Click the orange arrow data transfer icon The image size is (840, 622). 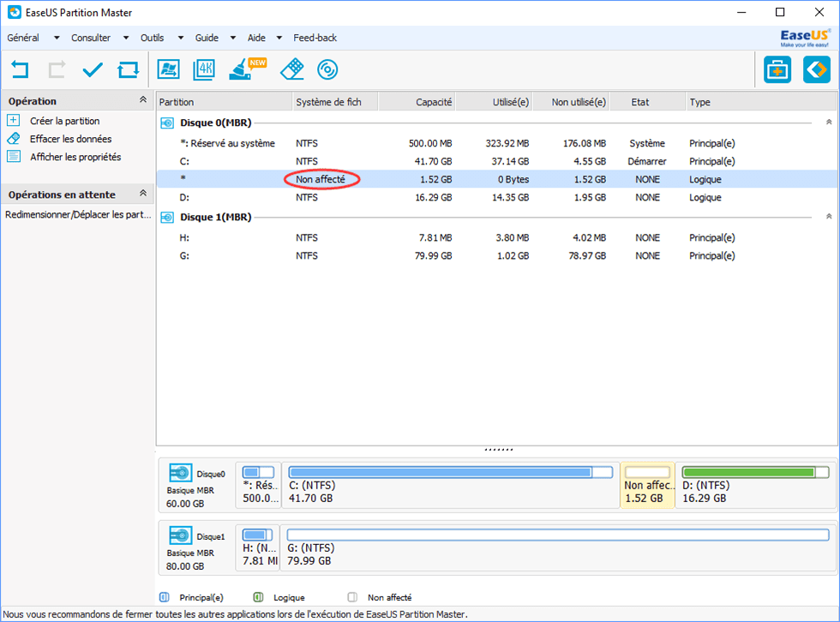[x=816, y=69]
